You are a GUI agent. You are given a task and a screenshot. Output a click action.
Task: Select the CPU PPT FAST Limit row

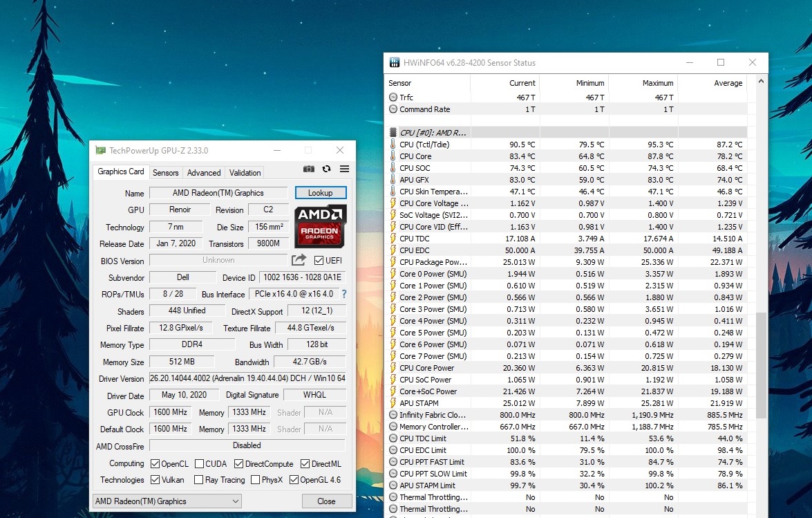pyautogui.click(x=565, y=462)
